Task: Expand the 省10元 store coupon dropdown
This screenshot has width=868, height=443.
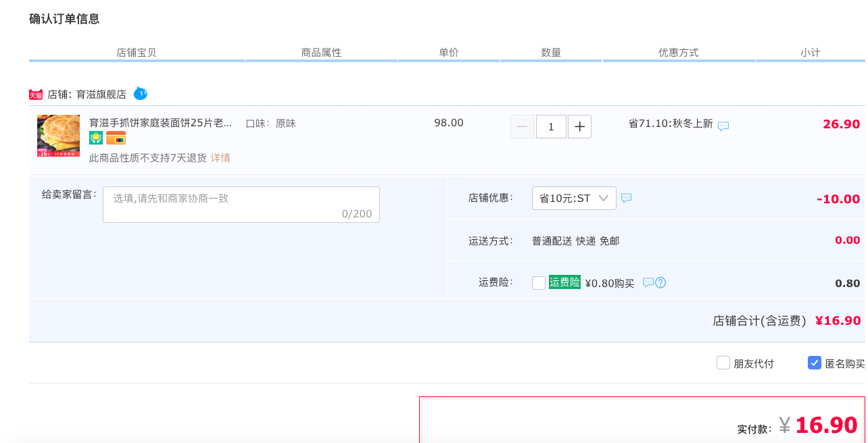Action: (x=574, y=198)
